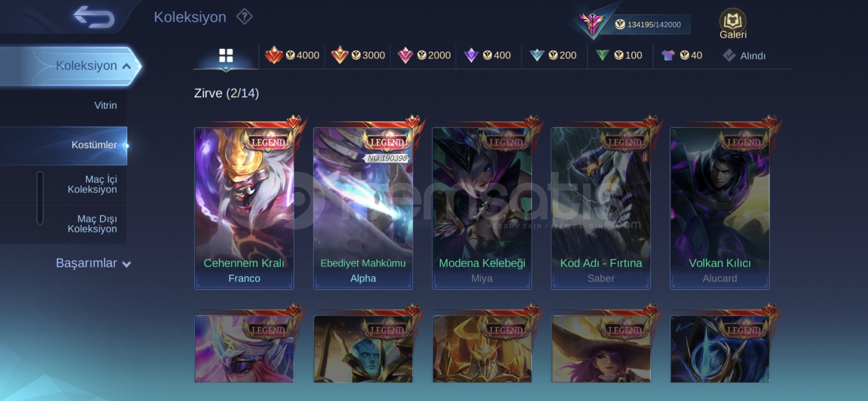
Task: Expand the Başarımlar sidebar section
Action: 93,263
